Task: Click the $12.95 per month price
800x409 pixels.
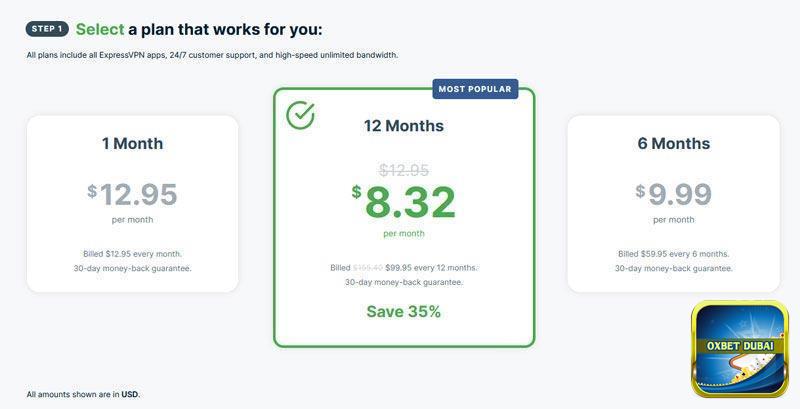Action: [132, 194]
